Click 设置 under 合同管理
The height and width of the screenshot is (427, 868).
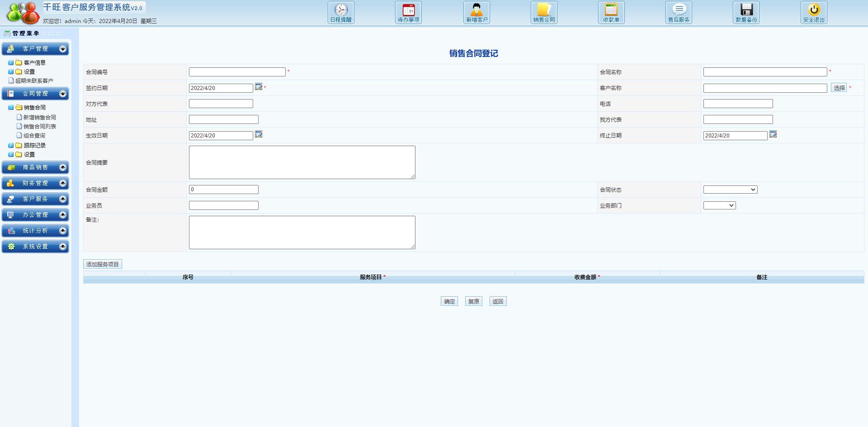[29, 155]
